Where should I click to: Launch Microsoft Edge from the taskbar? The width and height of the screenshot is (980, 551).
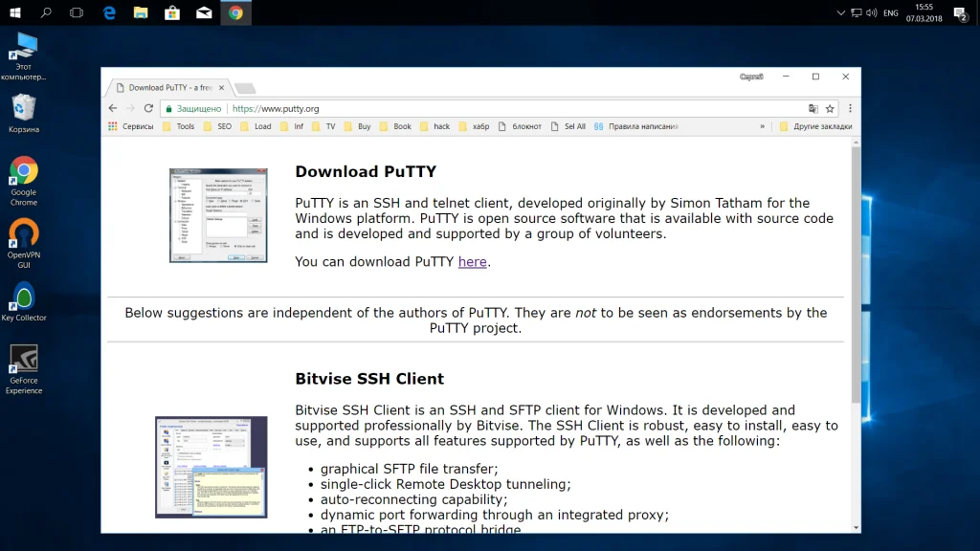(x=109, y=13)
